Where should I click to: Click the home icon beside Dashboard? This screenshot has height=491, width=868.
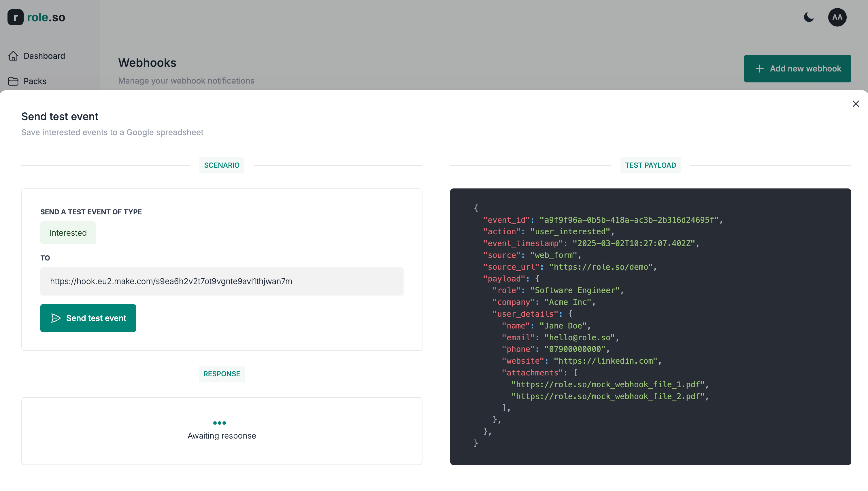13,56
